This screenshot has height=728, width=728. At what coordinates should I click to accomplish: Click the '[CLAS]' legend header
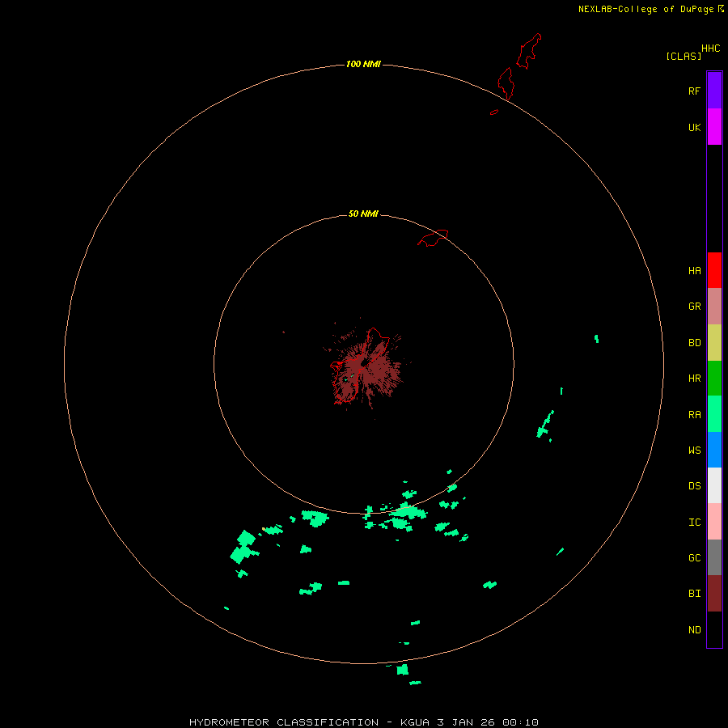684,56
